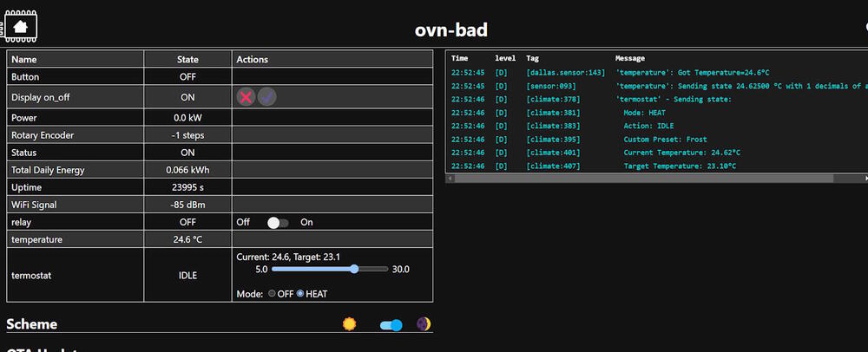Select the 'Display on_off' row name
This screenshot has height=352, width=868.
(41, 97)
